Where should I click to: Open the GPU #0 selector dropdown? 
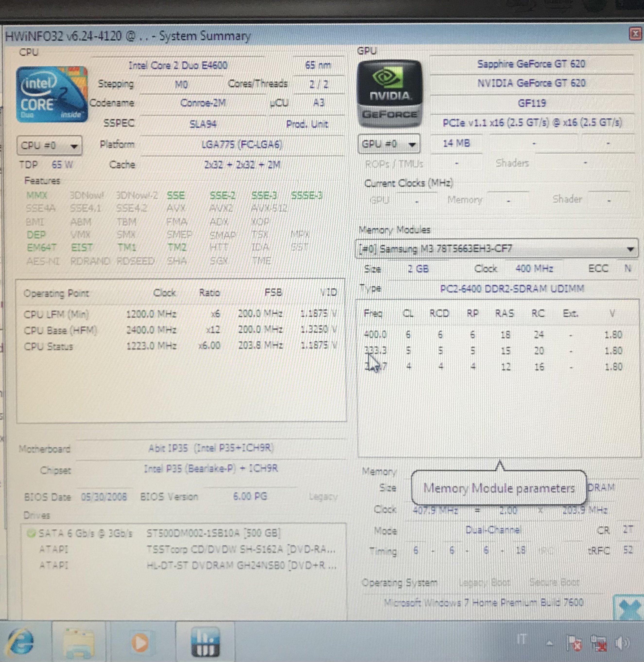[389, 144]
